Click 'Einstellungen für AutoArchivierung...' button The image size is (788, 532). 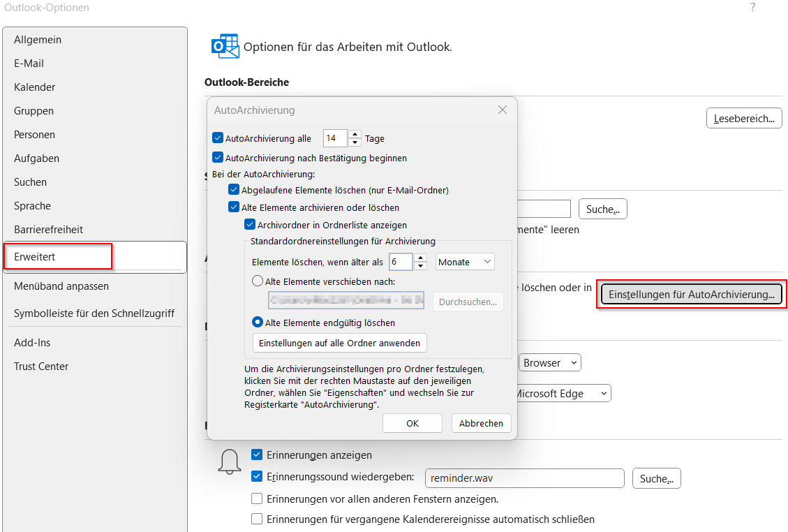click(x=692, y=294)
